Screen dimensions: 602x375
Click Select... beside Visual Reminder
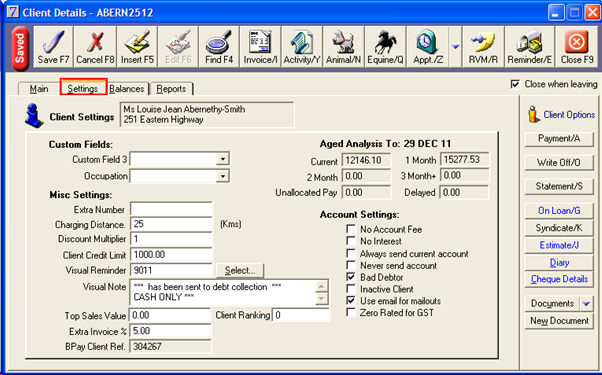coord(240,271)
